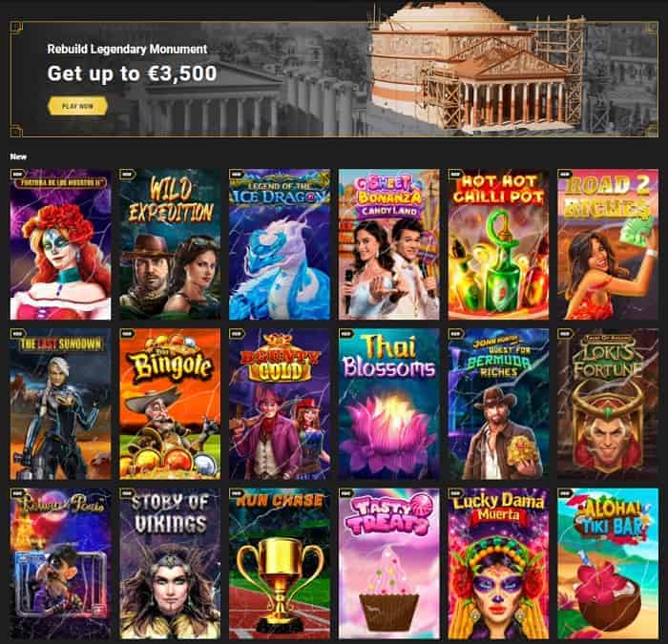This screenshot has height=644, width=668.
Task: Open Fortuna de los Muertos II game
Action: point(60,244)
